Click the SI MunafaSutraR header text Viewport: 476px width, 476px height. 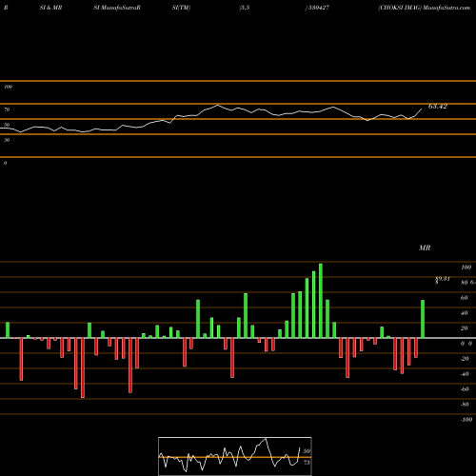pos(117,8)
